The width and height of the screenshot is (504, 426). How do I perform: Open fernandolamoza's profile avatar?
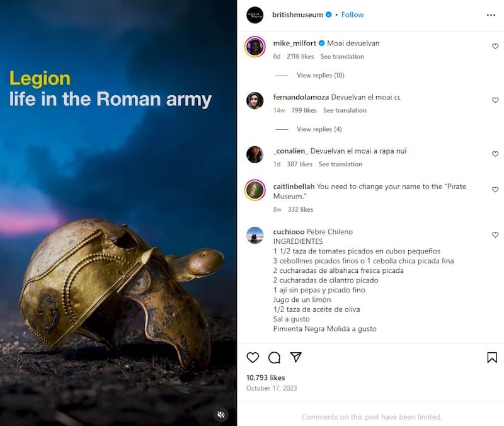[255, 101]
